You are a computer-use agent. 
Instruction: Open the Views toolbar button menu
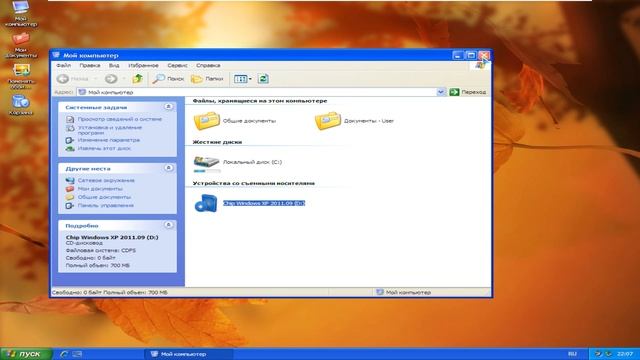[x=242, y=79]
